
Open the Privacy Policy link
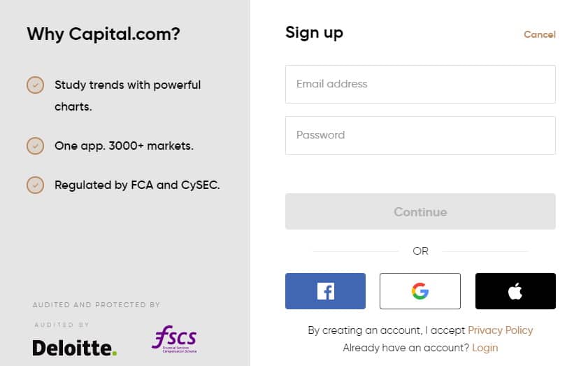(500, 330)
